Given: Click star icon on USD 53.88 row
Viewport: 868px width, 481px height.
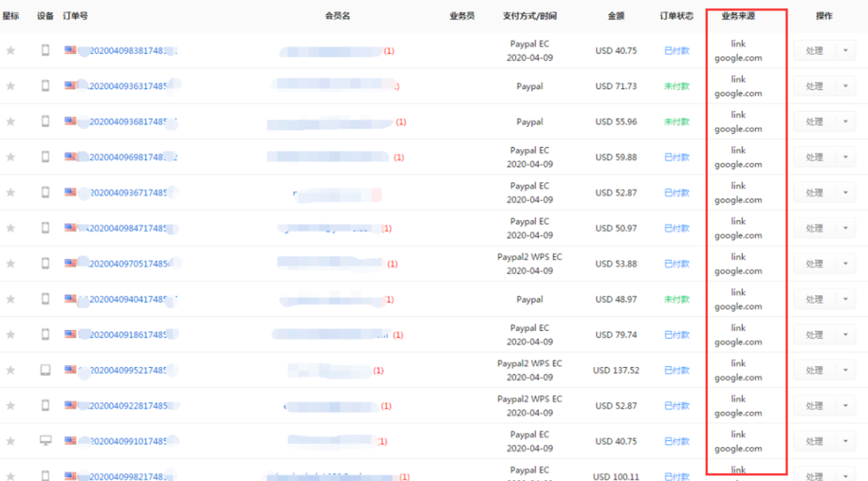Looking at the screenshot, I should (10, 263).
